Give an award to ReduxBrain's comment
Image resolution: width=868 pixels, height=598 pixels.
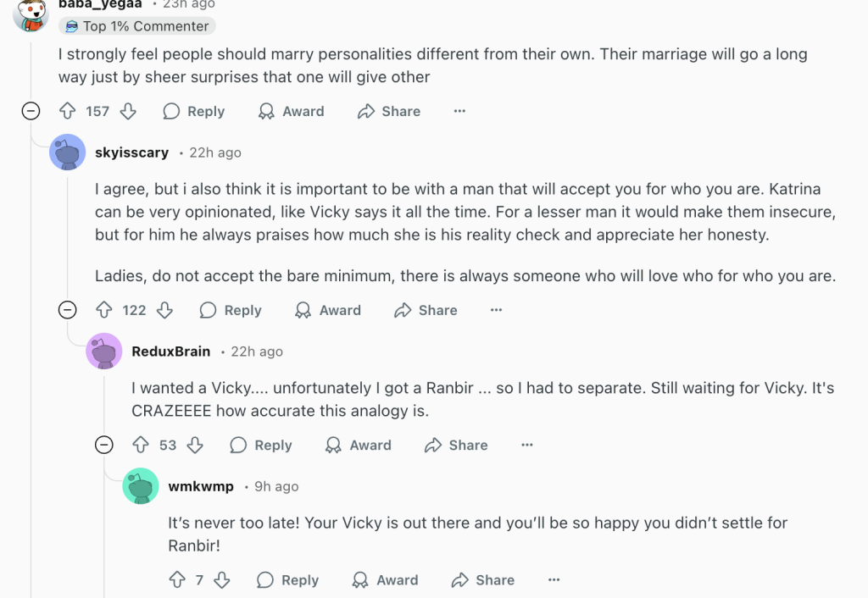coord(359,445)
